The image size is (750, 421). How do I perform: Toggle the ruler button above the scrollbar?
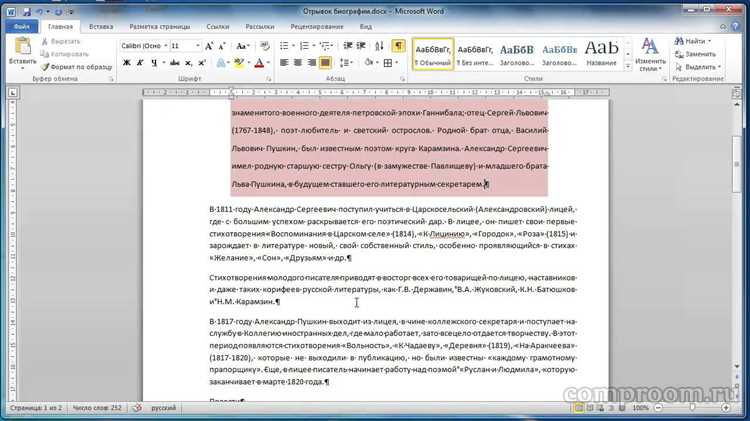pos(737,93)
